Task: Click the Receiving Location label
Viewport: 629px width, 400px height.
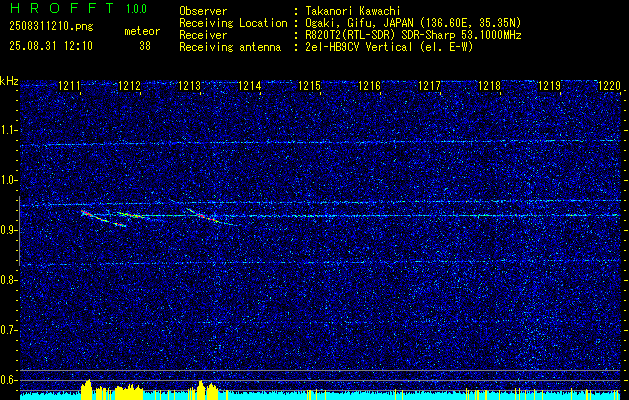Action: point(233,23)
